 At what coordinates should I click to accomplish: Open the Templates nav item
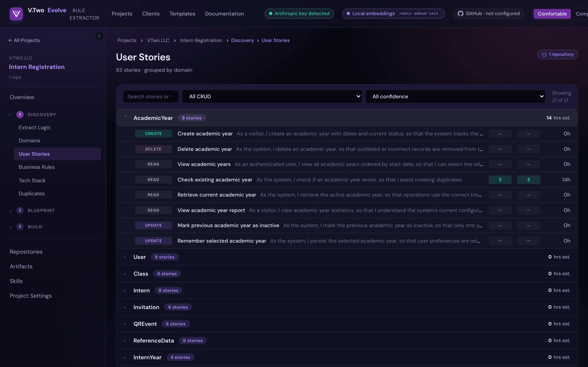[182, 14]
